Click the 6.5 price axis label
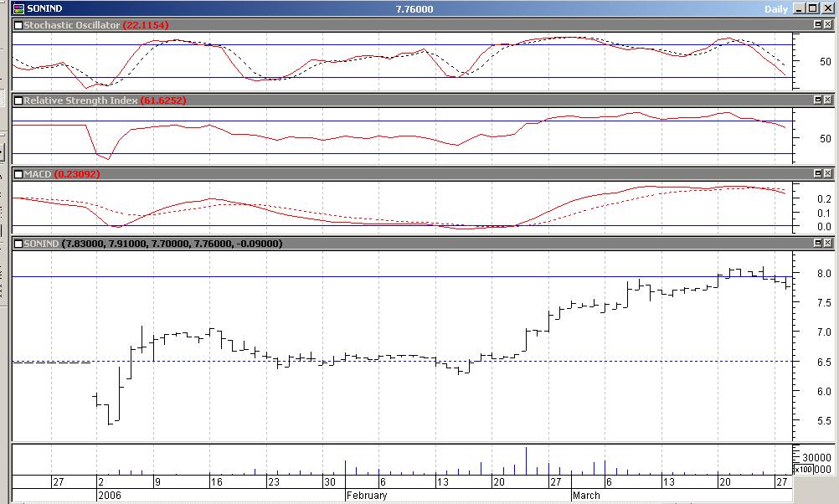The width and height of the screenshot is (839, 504). pos(824,363)
